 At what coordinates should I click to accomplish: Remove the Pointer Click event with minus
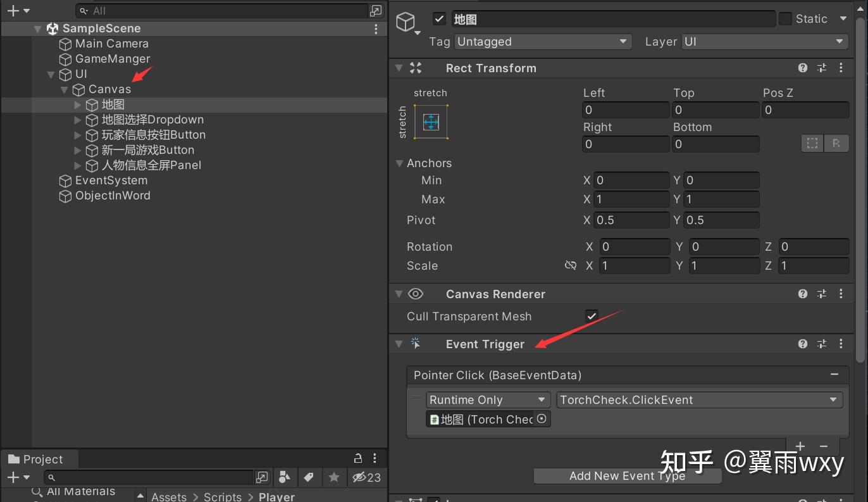(x=834, y=375)
